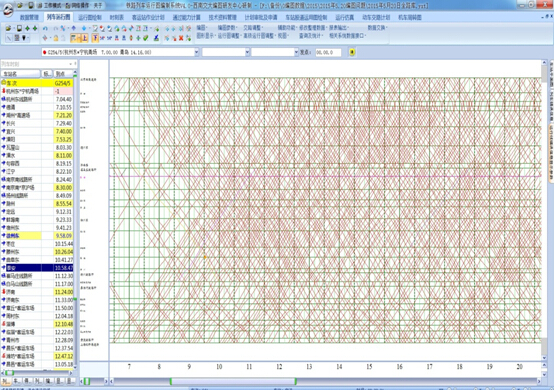Select the row with arrival time 9.58.09

tap(37, 236)
